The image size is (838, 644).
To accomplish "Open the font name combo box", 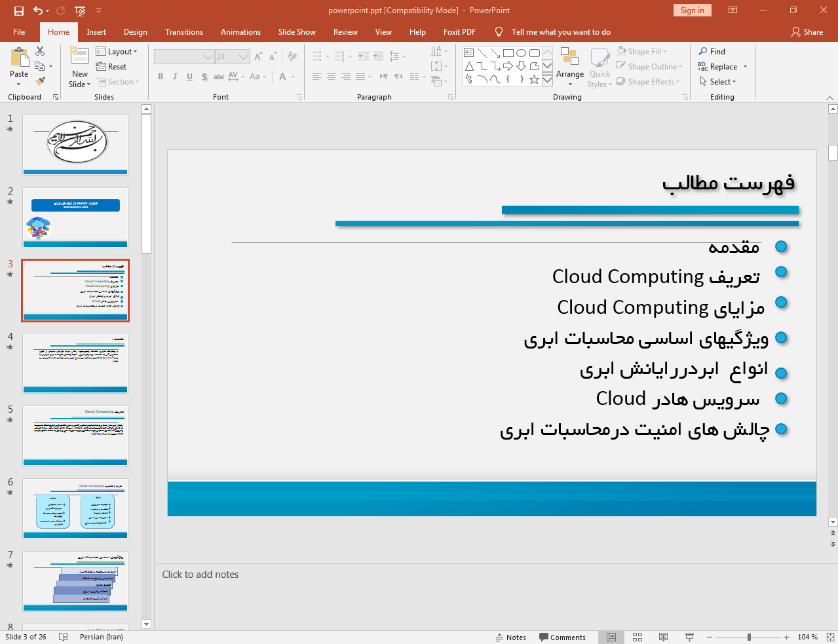I will pos(184,57).
